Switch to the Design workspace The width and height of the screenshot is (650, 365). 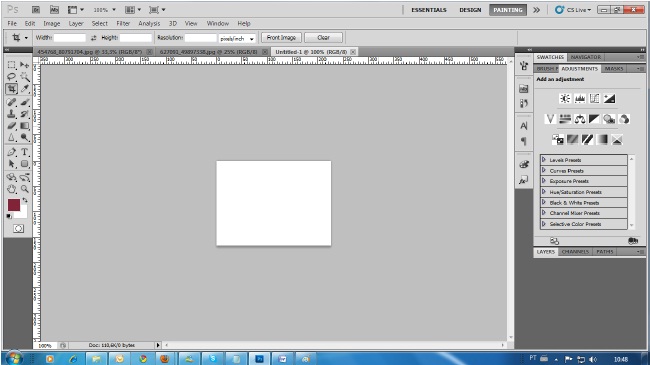coord(470,10)
